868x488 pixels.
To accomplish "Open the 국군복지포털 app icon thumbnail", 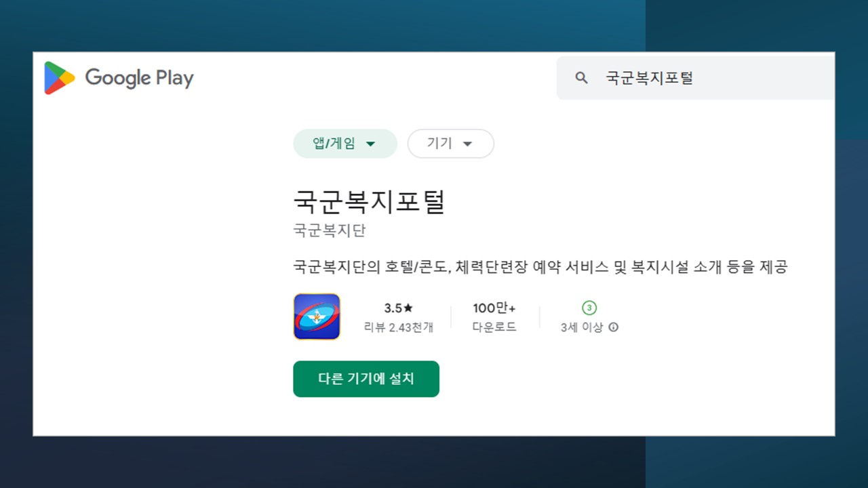I will click(x=317, y=317).
